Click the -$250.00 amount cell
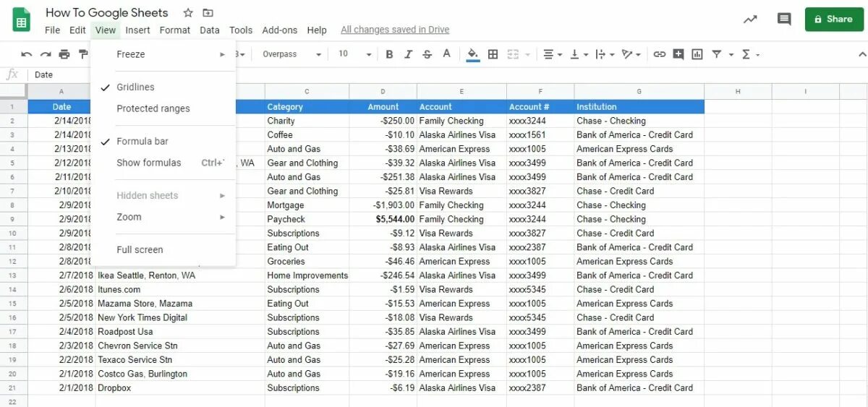Screen dimensions: 868x407 click(383, 121)
